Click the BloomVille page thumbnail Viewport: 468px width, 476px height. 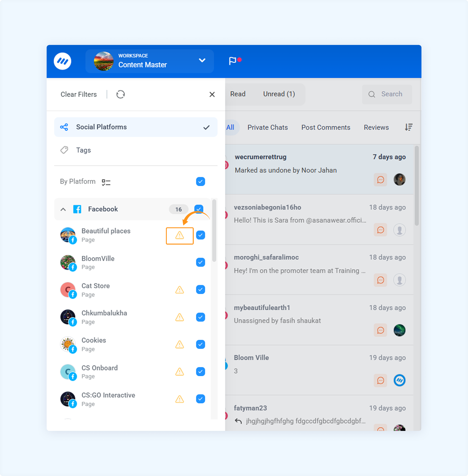pos(68,262)
